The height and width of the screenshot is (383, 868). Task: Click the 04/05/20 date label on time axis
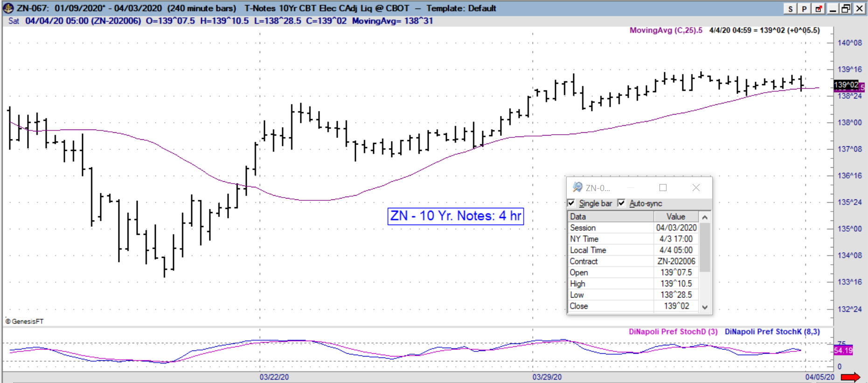click(820, 377)
